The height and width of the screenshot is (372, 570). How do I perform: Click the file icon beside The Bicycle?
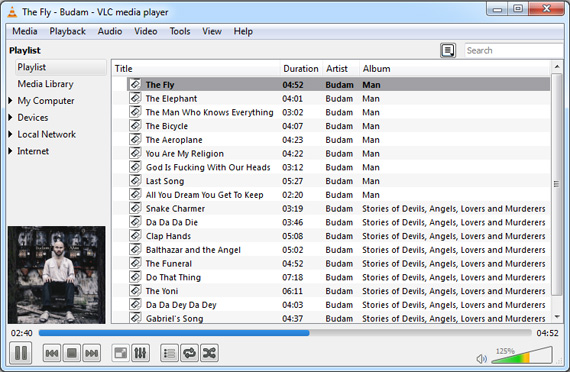135,126
